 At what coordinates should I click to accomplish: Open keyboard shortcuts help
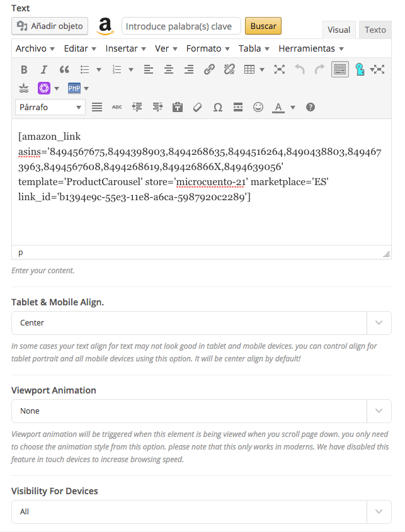pos(311,107)
